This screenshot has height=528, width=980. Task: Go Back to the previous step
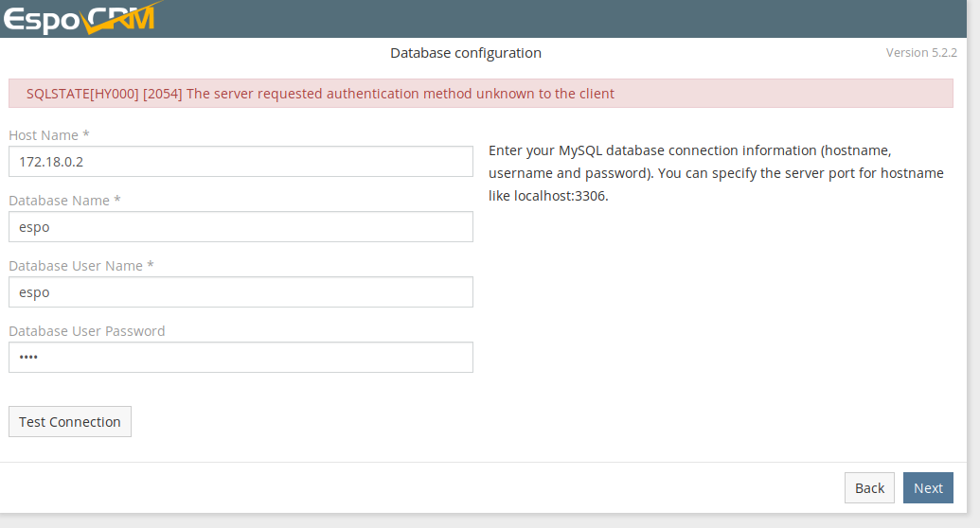(868, 488)
